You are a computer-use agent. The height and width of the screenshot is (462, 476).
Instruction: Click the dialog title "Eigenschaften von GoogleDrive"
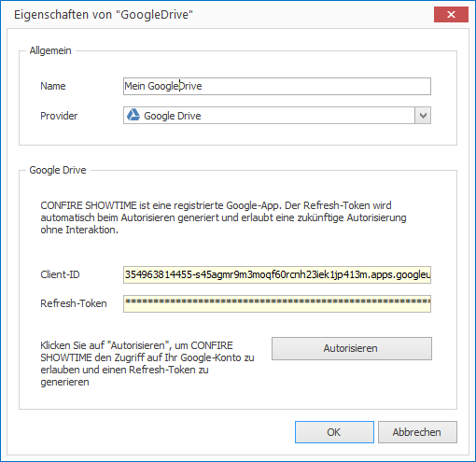coord(104,15)
